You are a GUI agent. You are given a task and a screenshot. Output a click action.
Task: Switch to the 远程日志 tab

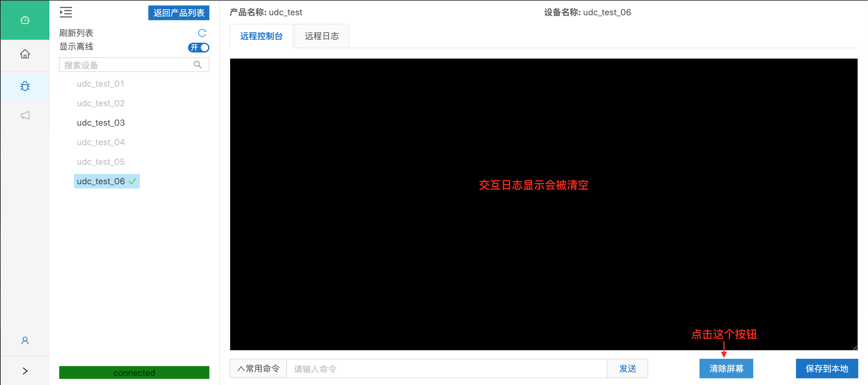coord(321,36)
